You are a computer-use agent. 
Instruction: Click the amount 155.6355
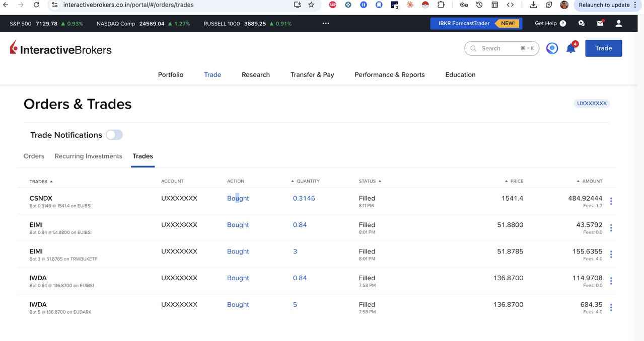click(x=587, y=251)
